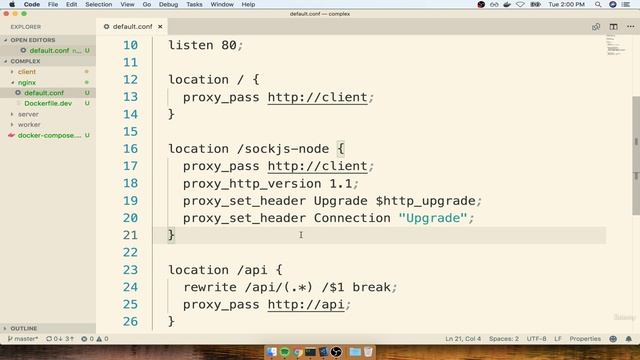Viewport: 640px width, 360px height.
Task: Click the glasses icon in menu bar
Action: click(x=494, y=4)
